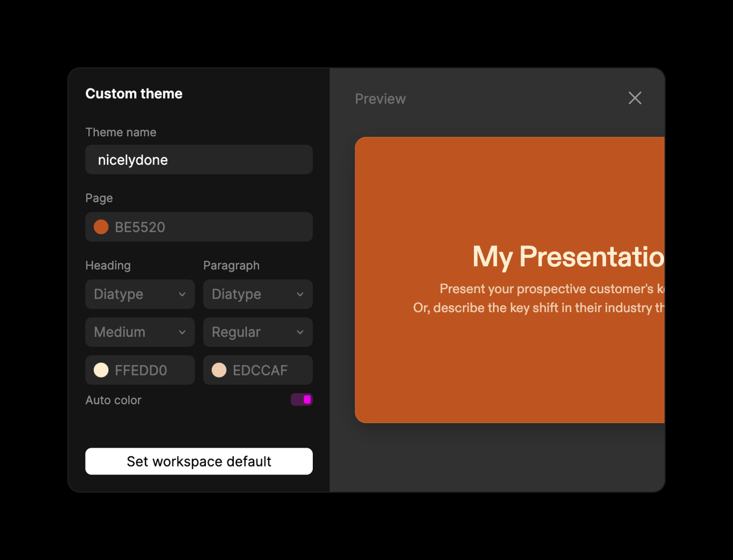Open the Heading weight dropdown showing Medium

click(x=139, y=332)
